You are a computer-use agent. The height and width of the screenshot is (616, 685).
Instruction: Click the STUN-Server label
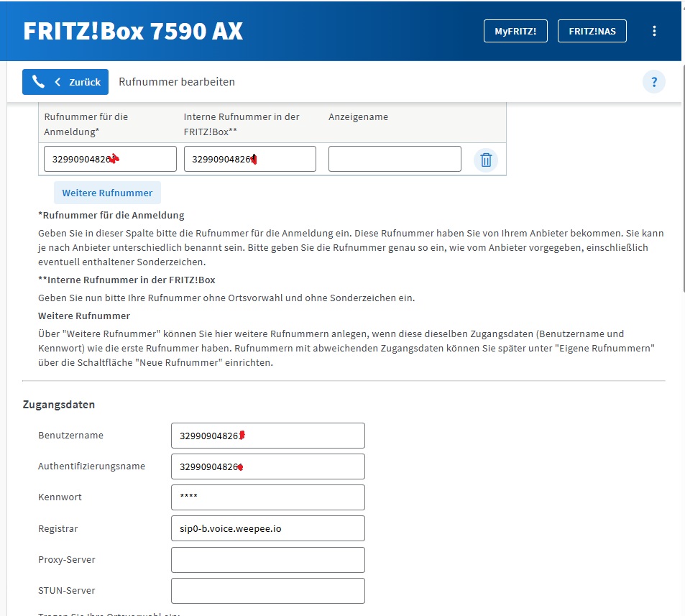(x=67, y=591)
